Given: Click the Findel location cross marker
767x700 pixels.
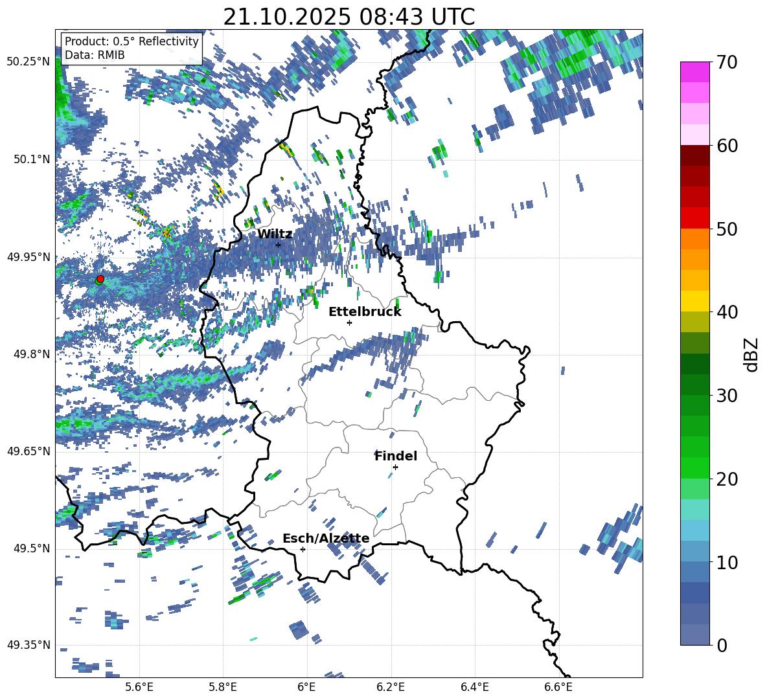Looking at the screenshot, I should (x=395, y=467).
